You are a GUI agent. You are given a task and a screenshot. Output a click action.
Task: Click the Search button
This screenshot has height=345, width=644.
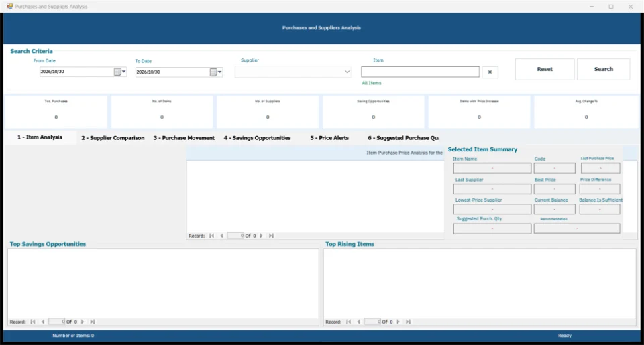[x=603, y=69]
